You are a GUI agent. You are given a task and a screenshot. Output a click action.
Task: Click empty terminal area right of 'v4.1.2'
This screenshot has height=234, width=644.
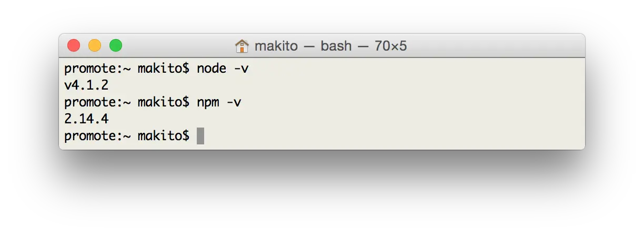[x=342, y=85]
